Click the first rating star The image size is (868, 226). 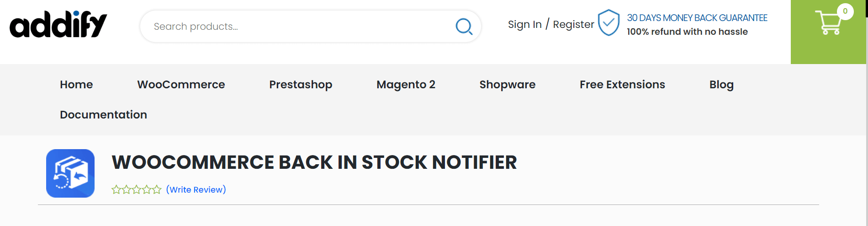point(116,189)
